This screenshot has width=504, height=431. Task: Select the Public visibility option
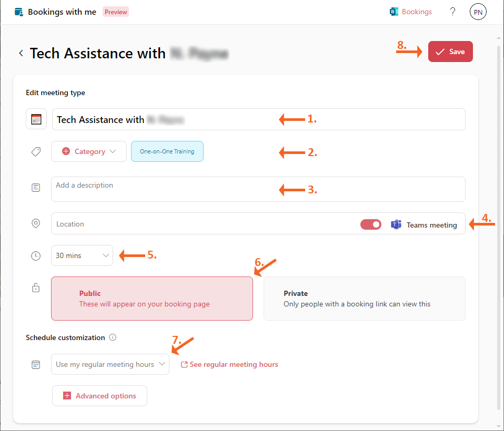pos(152,298)
